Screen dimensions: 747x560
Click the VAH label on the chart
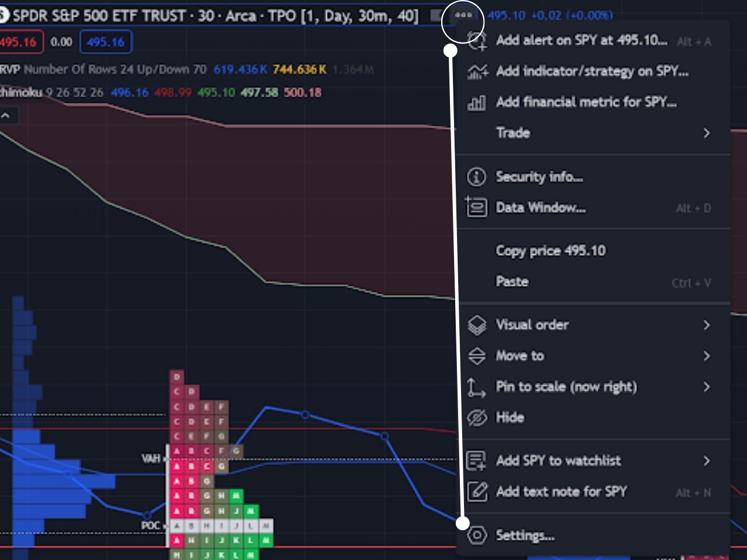tap(151, 459)
